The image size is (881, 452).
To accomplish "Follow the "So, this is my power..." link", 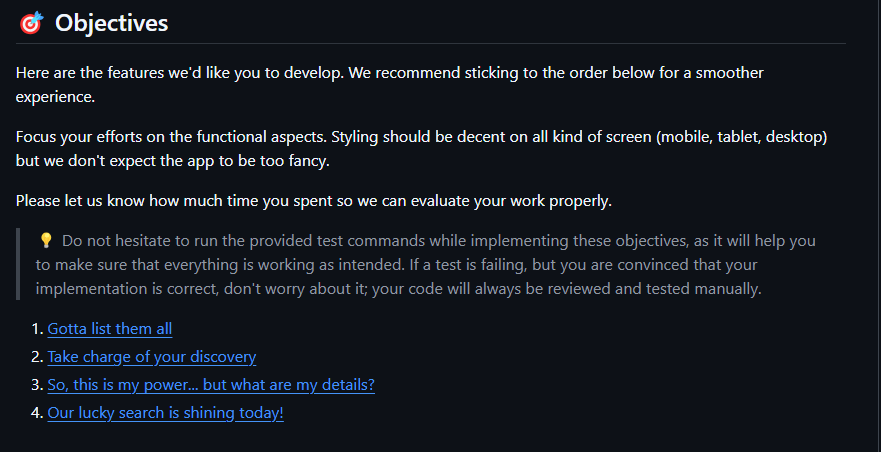I will point(210,384).
